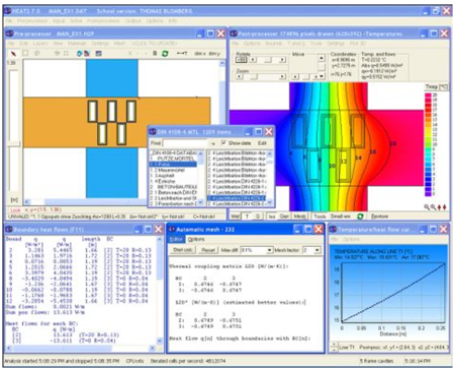
Task: Open the Bounds menu in Post-processor window
Action: pos(273,43)
